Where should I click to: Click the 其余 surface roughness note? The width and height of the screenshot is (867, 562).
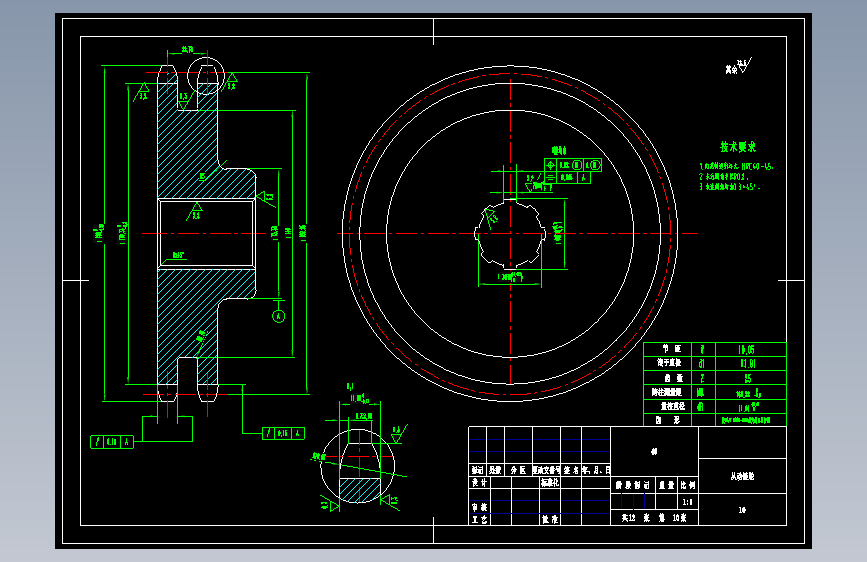[739, 66]
